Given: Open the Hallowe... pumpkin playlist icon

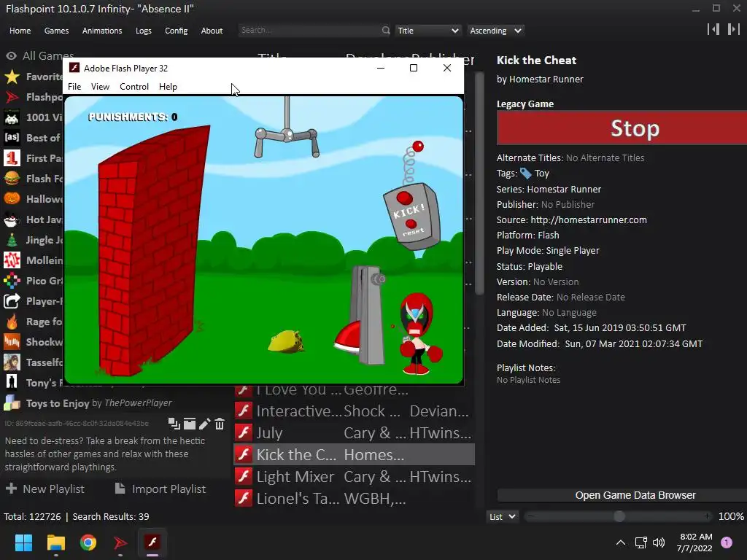Looking at the screenshot, I should [x=12, y=198].
